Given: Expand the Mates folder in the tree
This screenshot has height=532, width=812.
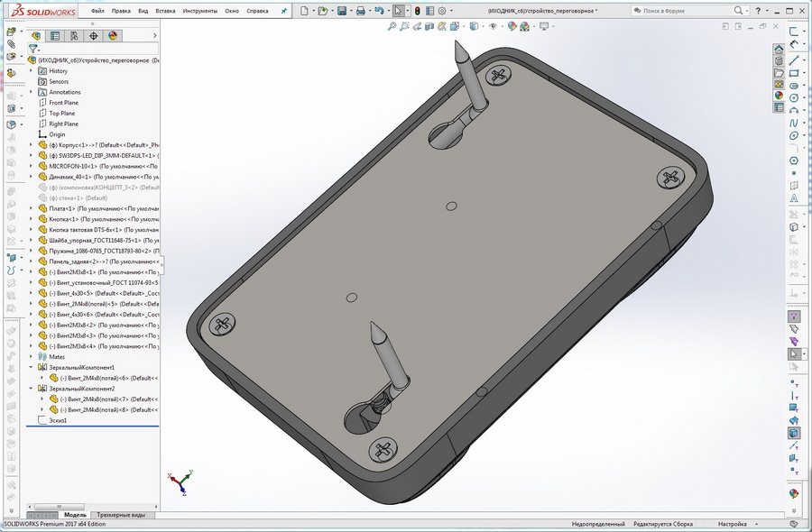Looking at the screenshot, I should [31, 357].
